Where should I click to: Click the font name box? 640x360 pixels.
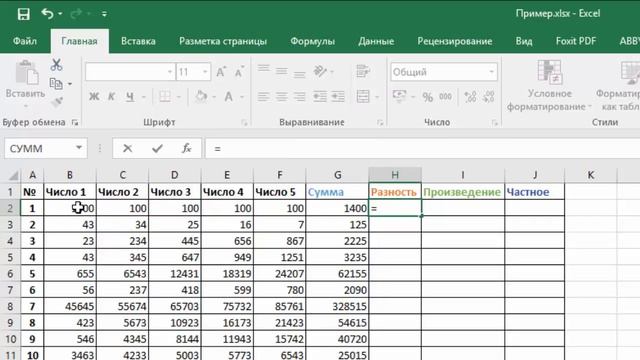tap(130, 72)
